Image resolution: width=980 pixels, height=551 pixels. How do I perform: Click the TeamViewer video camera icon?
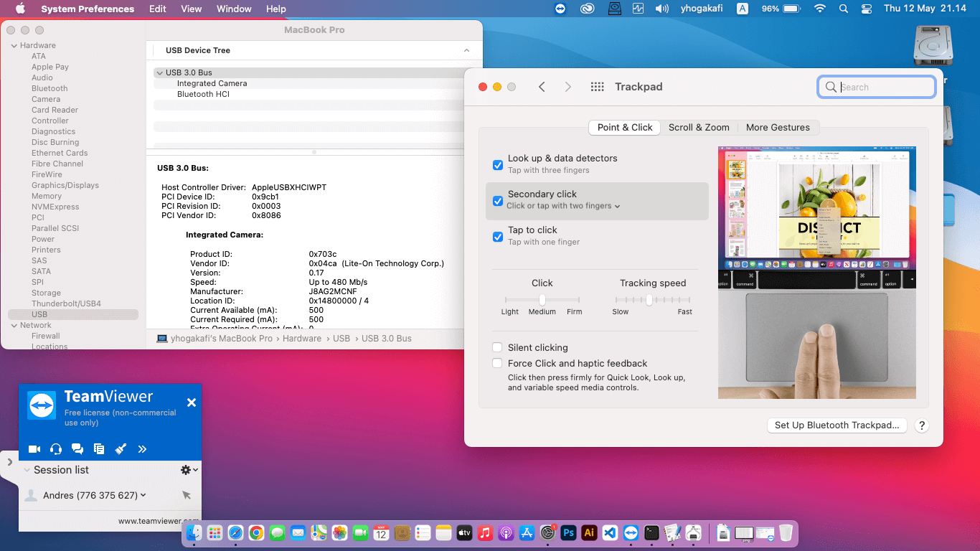(x=34, y=449)
